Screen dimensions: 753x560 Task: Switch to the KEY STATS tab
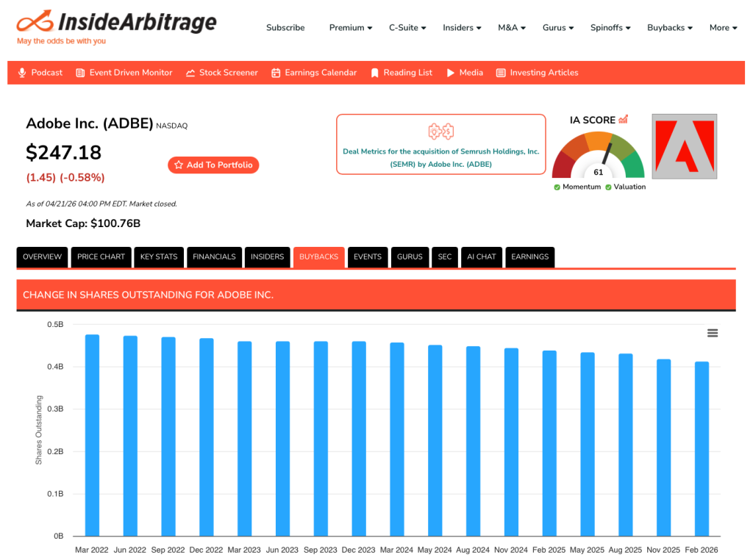[159, 256]
